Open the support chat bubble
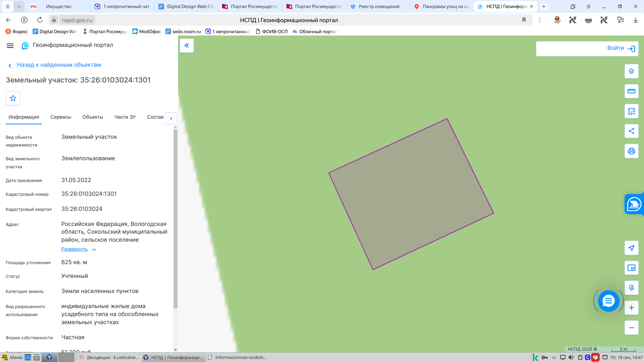This screenshot has height=362, width=644. (608, 301)
